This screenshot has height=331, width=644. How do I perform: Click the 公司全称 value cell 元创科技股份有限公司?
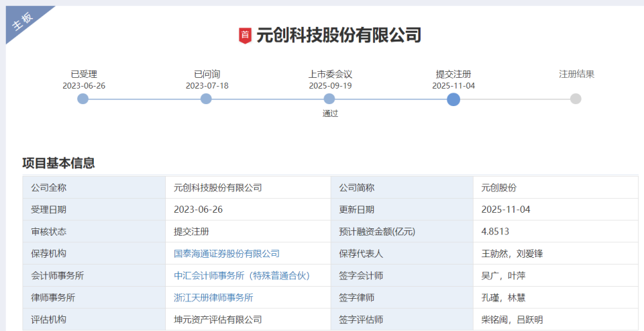248,187
